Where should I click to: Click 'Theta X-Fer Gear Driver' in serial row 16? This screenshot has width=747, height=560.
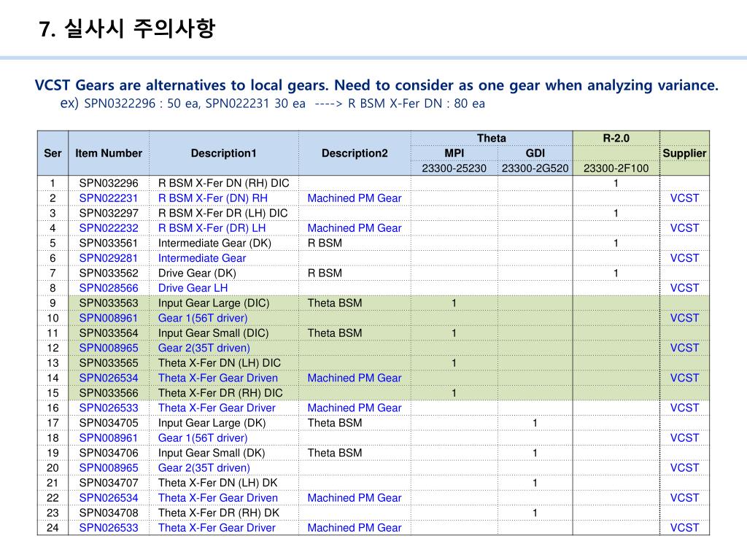217,408
